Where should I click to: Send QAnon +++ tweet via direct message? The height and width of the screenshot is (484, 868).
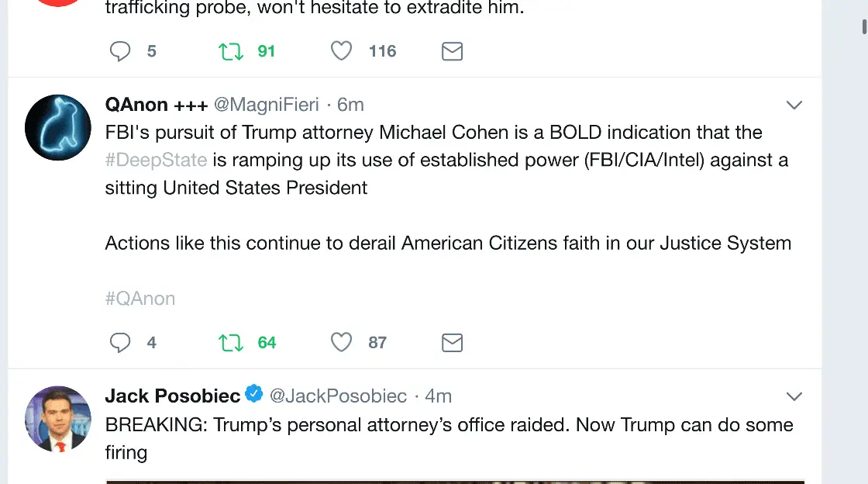(452, 343)
